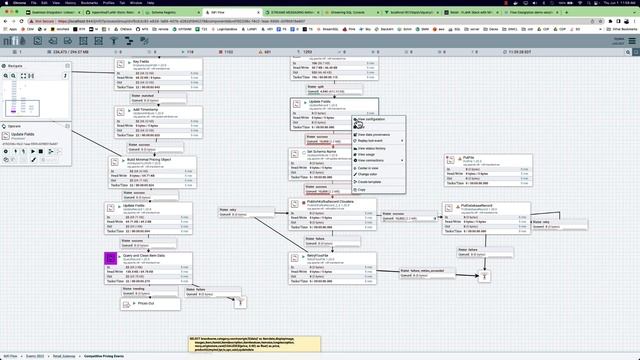Copy icon in the Operate panel
The width and height of the screenshot is (640, 360).
coord(6,160)
